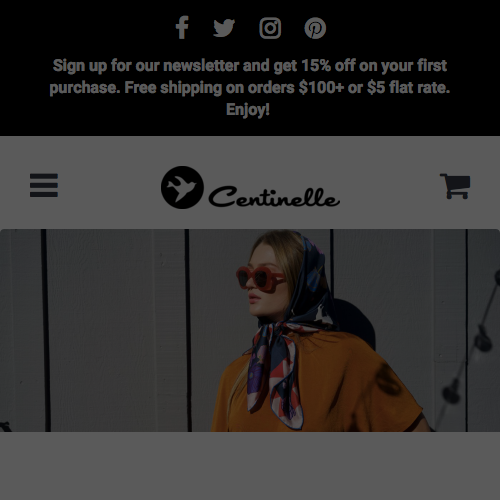Click the dimmed blank area below the hero image

tap(250, 466)
